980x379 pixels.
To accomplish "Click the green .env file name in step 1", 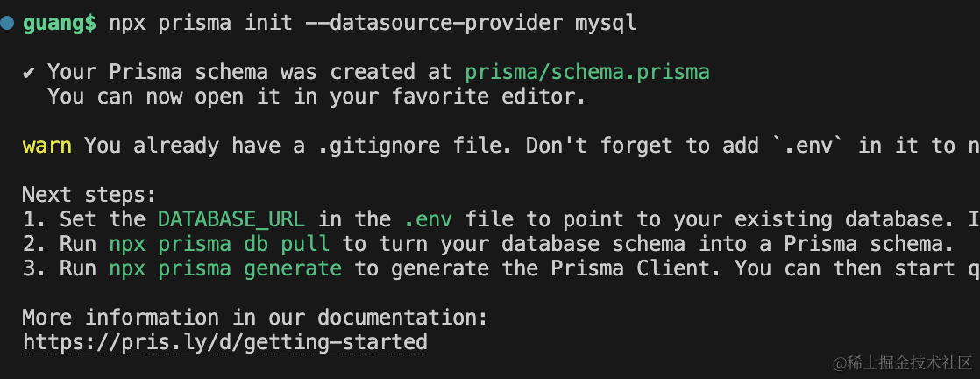I will [x=428, y=219].
